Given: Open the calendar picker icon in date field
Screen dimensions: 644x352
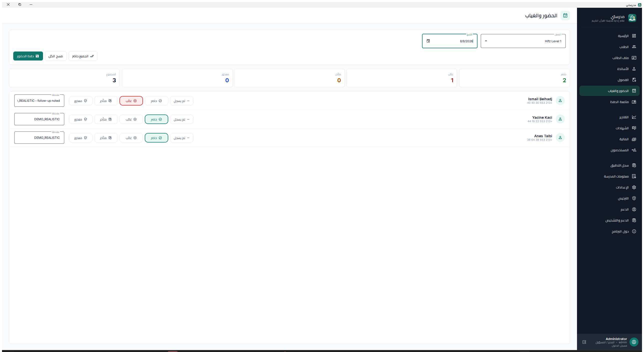Looking at the screenshot, I should (x=428, y=41).
